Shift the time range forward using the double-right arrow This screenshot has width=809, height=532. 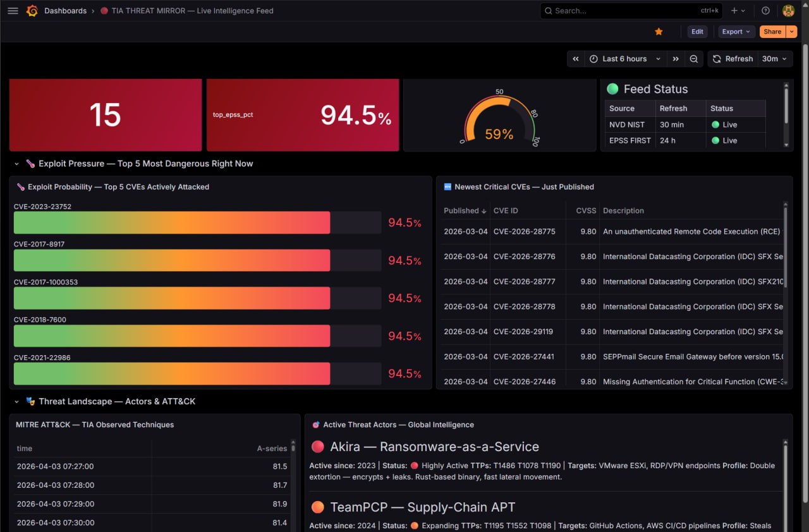(x=676, y=58)
